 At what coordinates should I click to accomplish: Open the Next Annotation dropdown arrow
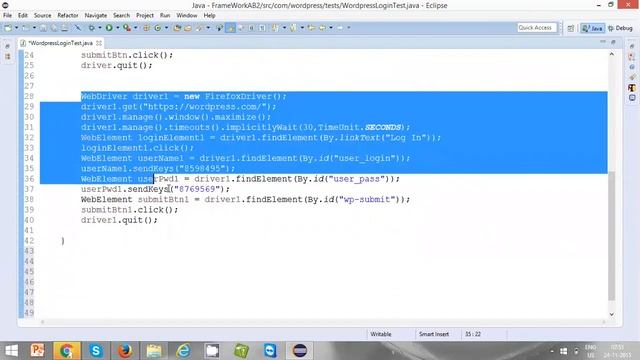(284, 28)
